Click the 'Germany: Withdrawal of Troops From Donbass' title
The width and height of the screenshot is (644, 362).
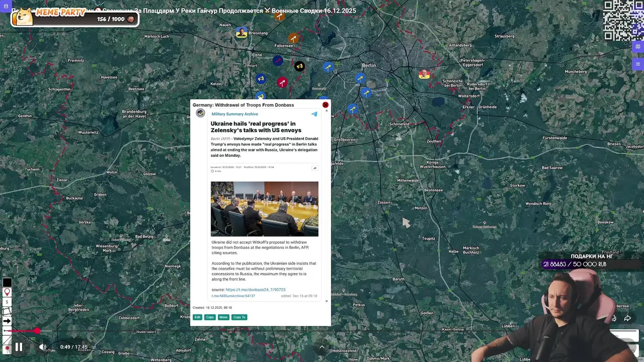pos(243,105)
